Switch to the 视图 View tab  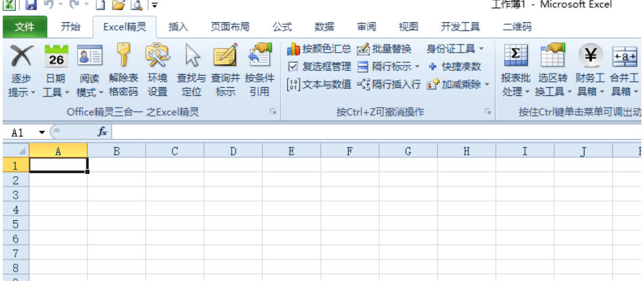click(x=408, y=27)
